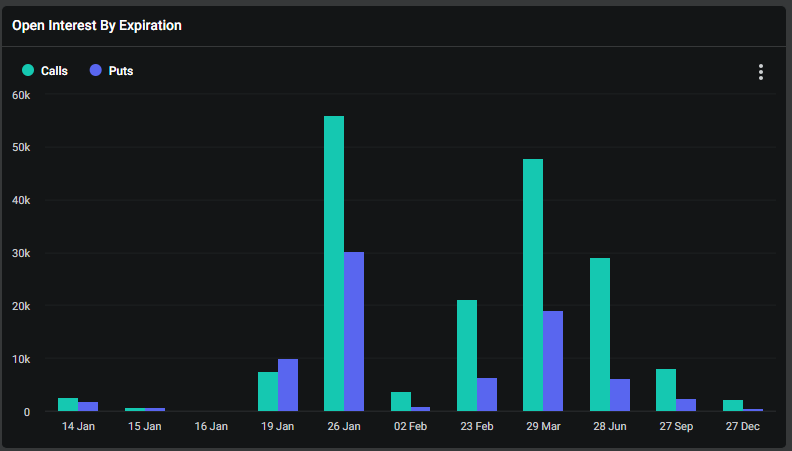Click the 28 Jun Calls bar
The height and width of the screenshot is (451, 792).
click(600, 334)
